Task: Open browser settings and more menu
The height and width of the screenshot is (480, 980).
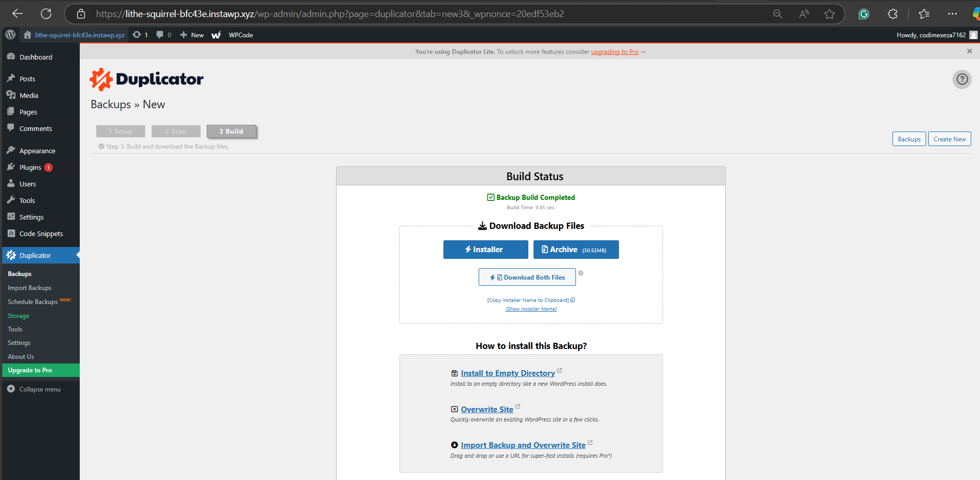Action: point(953,14)
